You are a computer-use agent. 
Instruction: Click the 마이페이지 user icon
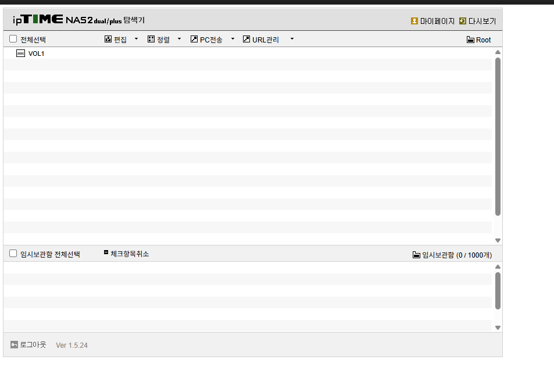[414, 21]
